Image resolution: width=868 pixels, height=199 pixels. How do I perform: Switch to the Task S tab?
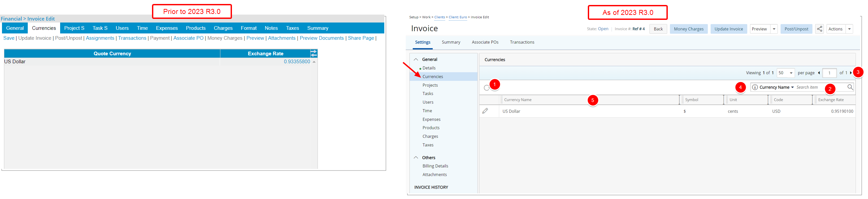(x=100, y=28)
